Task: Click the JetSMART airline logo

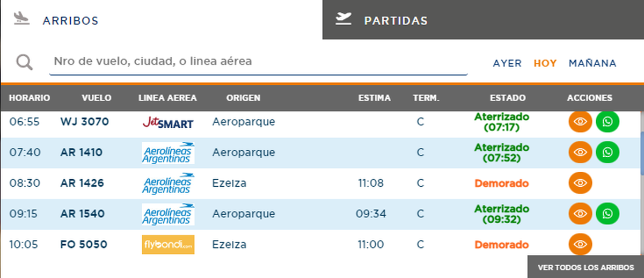Action: coord(167,122)
